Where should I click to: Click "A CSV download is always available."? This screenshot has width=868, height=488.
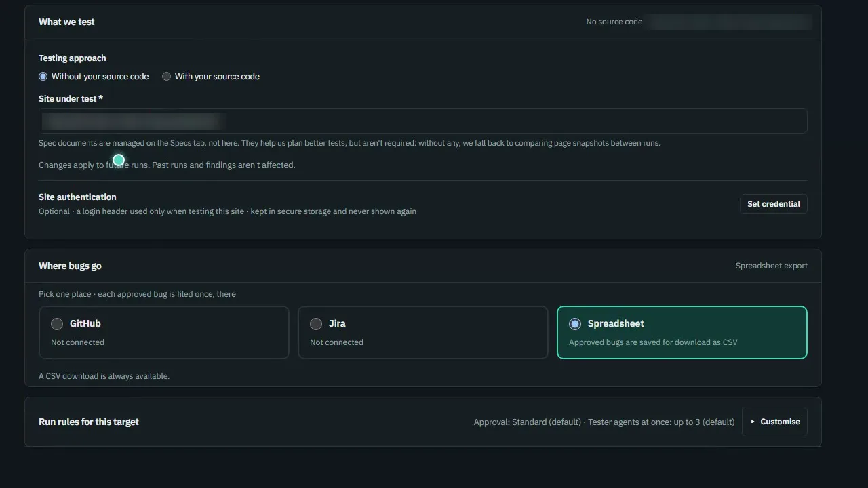(x=104, y=376)
